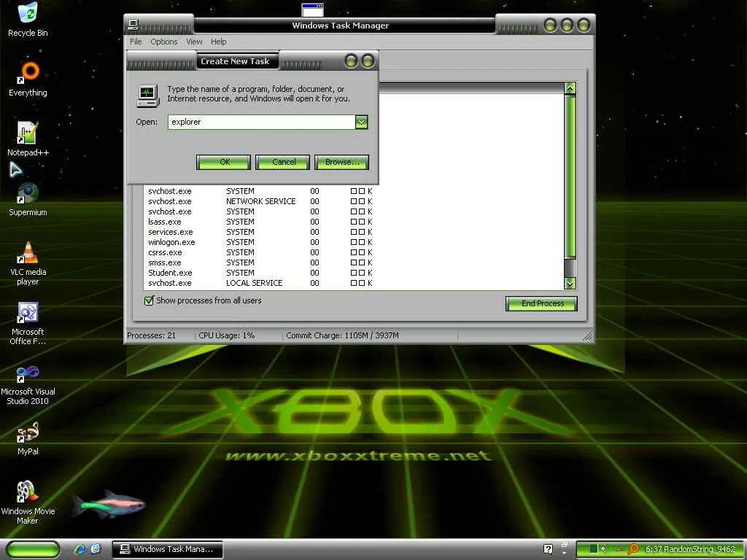Click the Processes: 21 status entry
Image resolution: width=747 pixels, height=560 pixels.
pyautogui.click(x=152, y=335)
